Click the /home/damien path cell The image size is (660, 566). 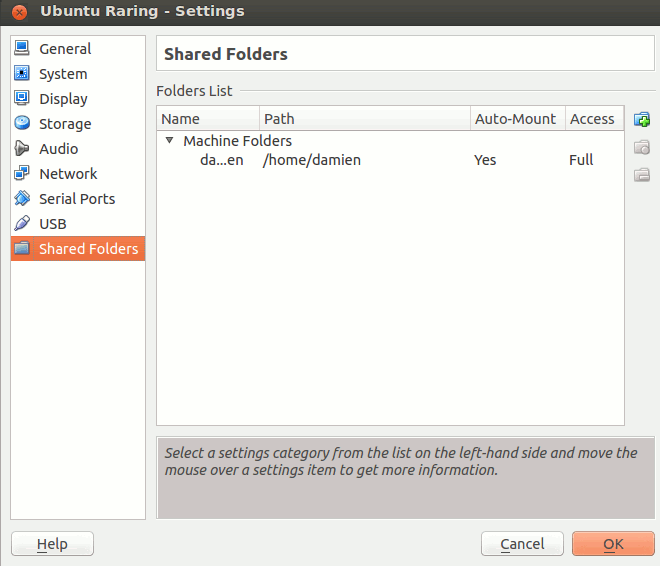312,160
